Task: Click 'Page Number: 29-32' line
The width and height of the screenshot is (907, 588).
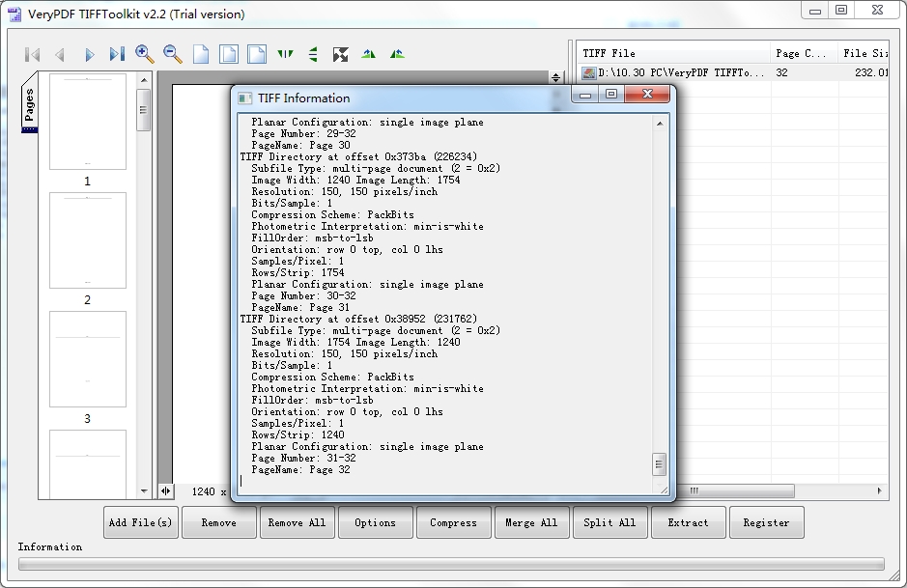Action: 303,133
